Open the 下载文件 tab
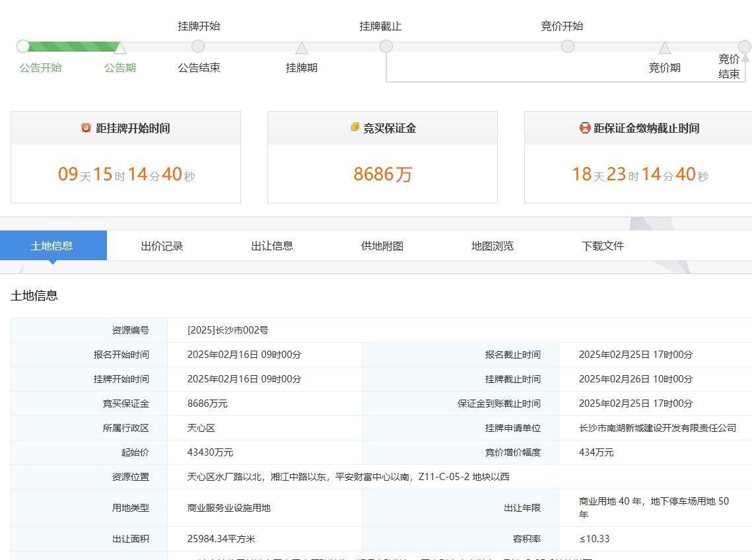Screen dimensions: 752x560 (603, 246)
